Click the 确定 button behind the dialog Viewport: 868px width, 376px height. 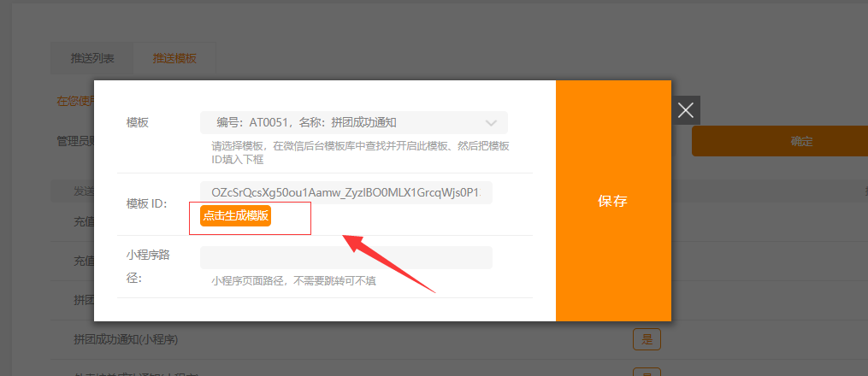pyautogui.click(x=778, y=142)
